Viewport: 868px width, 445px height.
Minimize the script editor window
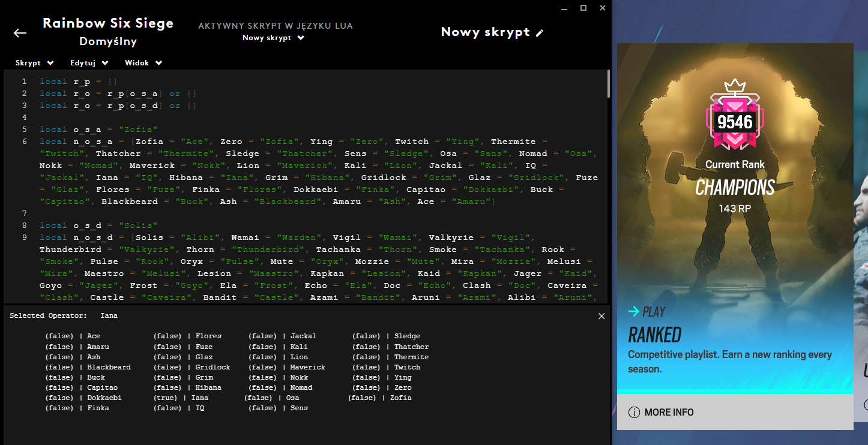564,8
